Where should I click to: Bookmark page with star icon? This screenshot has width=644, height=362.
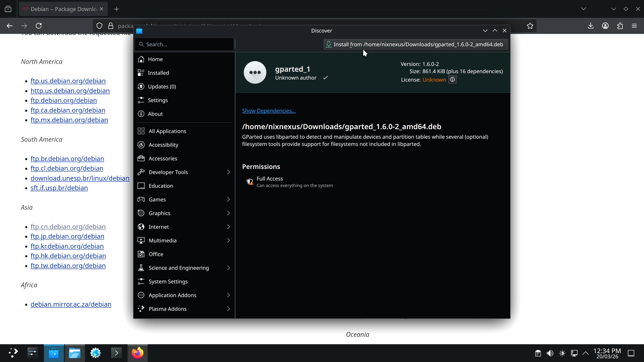pos(530,26)
